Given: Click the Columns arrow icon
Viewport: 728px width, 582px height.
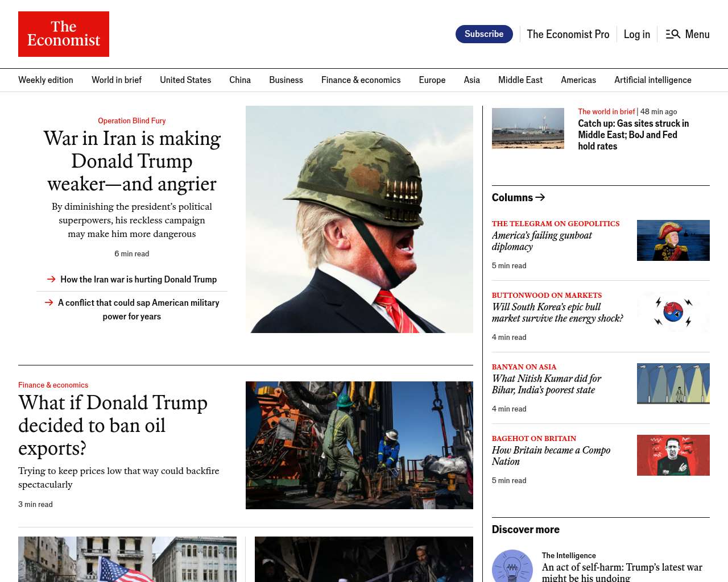Looking at the screenshot, I should click(540, 197).
